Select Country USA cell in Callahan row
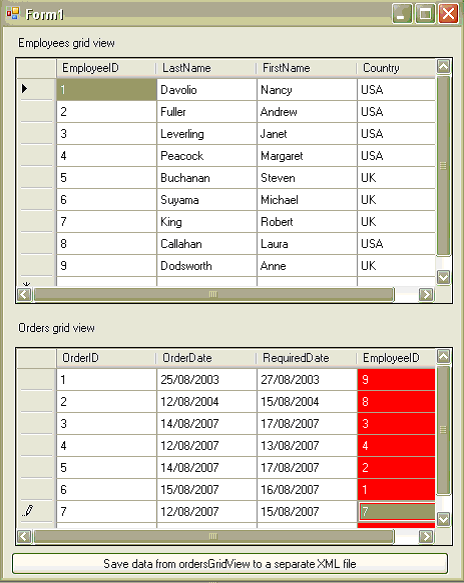Image resolution: width=464 pixels, height=583 pixels. pos(396,244)
